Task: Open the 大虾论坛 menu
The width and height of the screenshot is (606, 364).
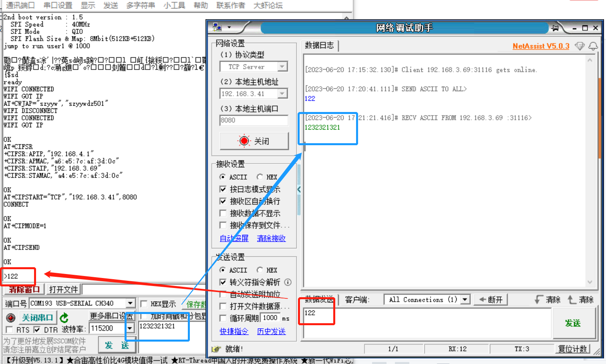Action: click(268, 5)
